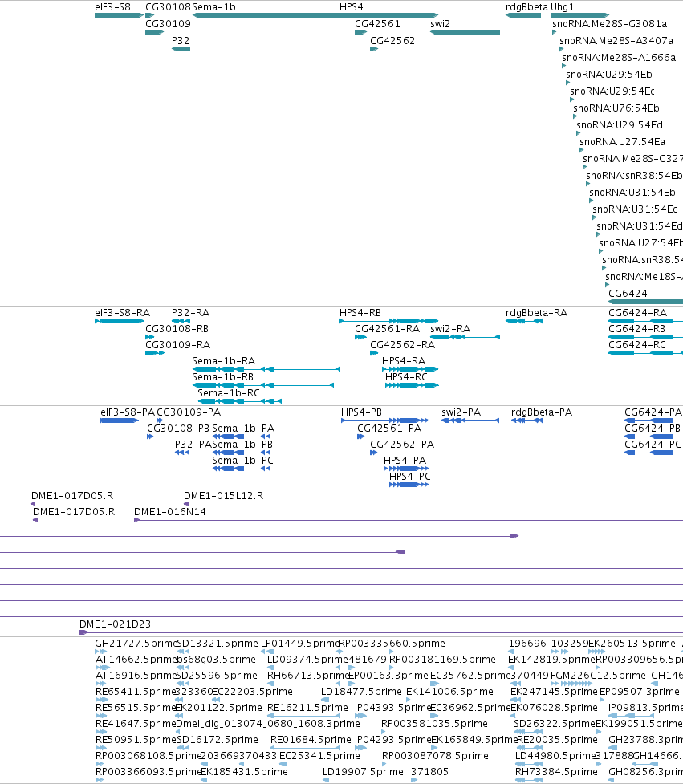Open the CG42561-PA protein label

coord(389,428)
